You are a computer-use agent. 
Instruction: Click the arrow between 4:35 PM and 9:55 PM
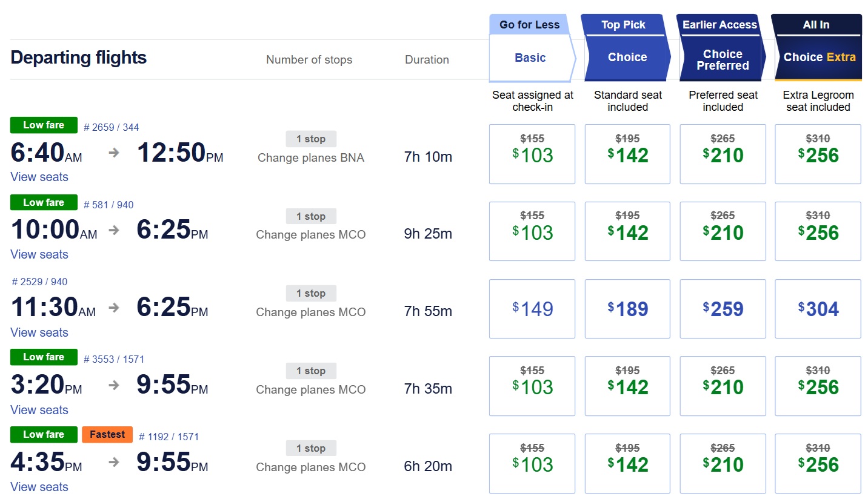pyautogui.click(x=113, y=462)
